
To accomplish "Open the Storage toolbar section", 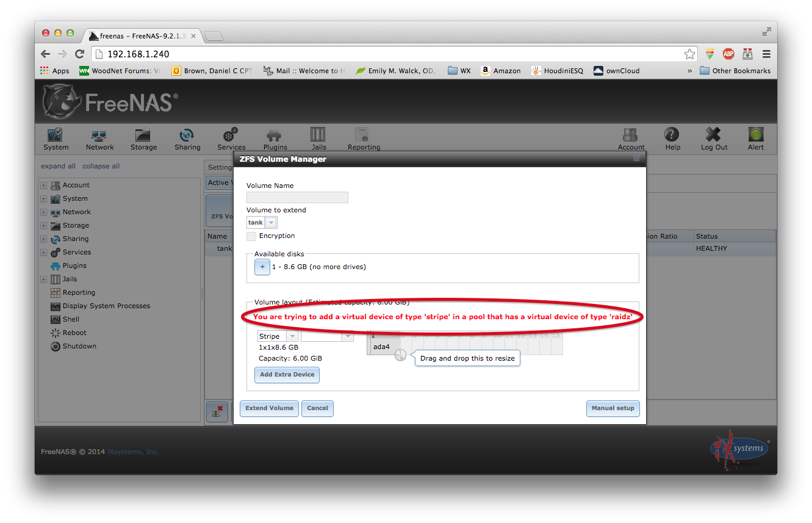I will click(x=143, y=139).
